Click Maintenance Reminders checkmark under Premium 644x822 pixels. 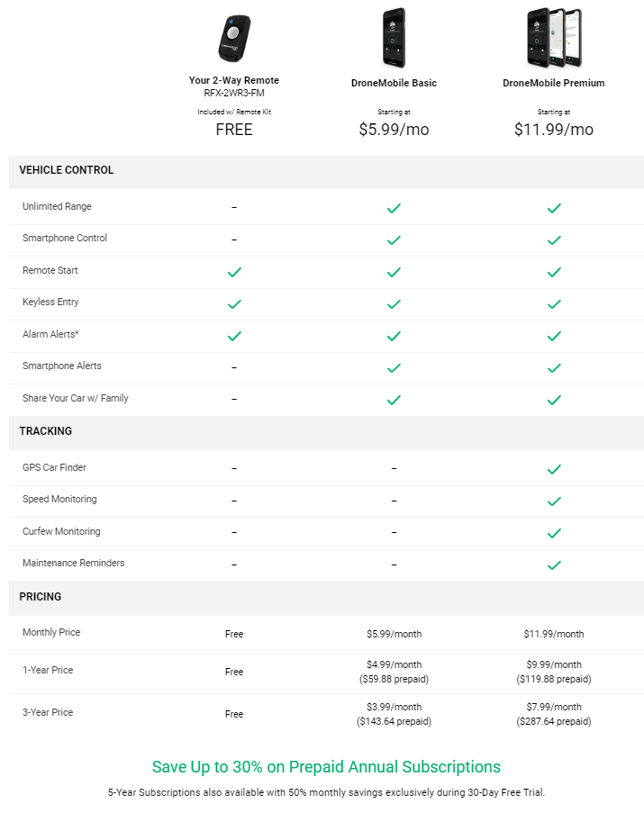pyautogui.click(x=554, y=565)
